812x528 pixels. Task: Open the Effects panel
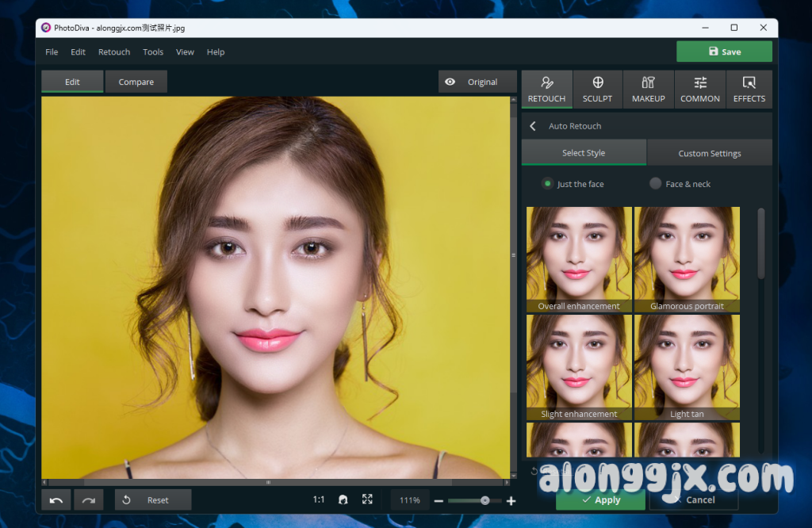[x=749, y=89]
